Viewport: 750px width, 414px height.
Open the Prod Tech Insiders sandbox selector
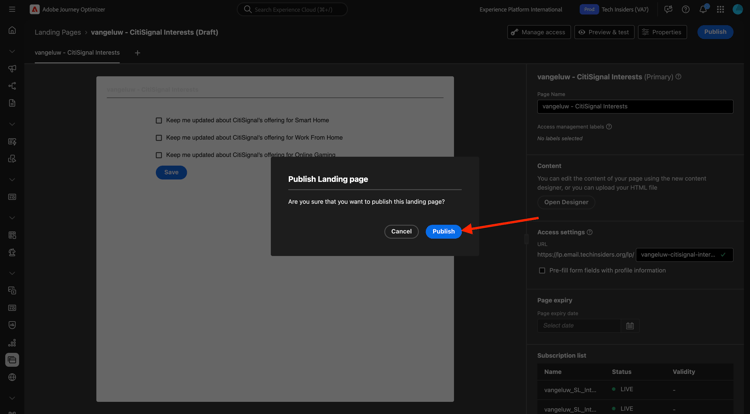pos(614,9)
